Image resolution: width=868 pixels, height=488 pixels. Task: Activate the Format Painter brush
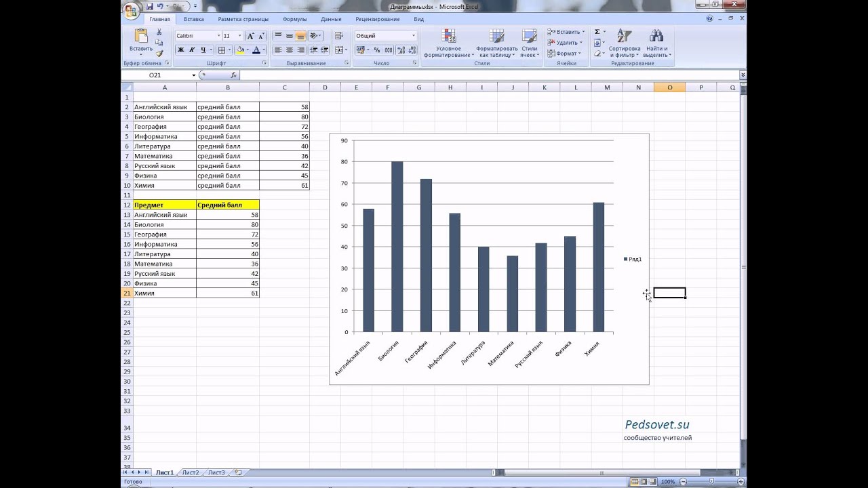pyautogui.click(x=159, y=52)
